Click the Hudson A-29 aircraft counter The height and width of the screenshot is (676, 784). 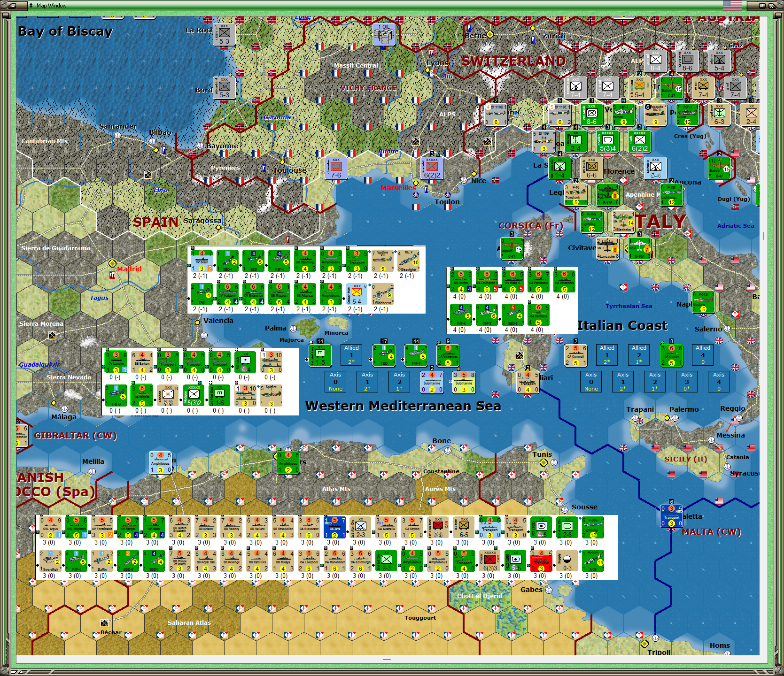[x=593, y=561]
